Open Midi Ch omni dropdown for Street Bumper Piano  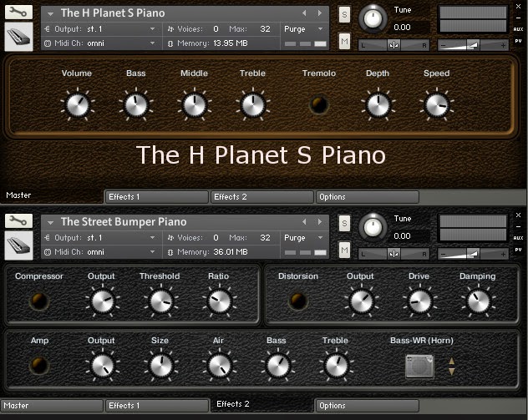[99, 252]
